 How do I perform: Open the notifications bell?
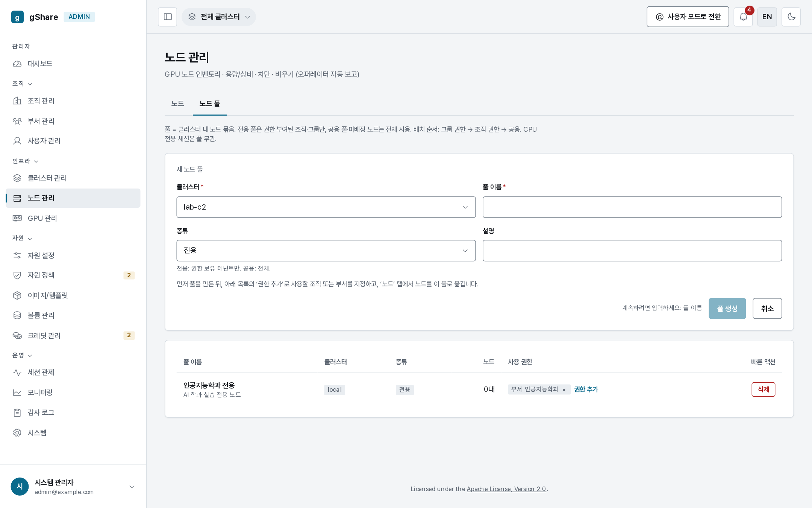coord(743,17)
